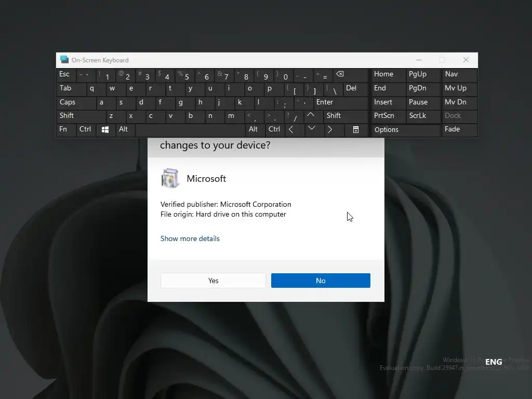Toggle the left Ctrl key
The height and width of the screenshot is (399, 532).
(86, 129)
